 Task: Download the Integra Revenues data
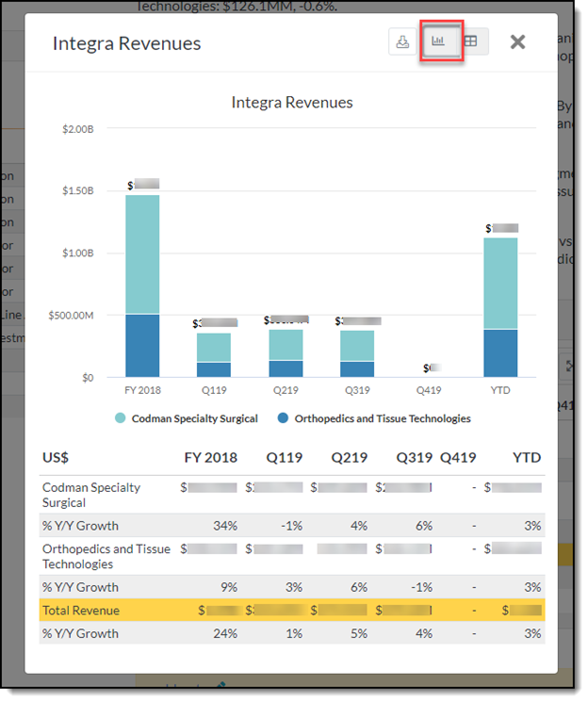click(402, 41)
